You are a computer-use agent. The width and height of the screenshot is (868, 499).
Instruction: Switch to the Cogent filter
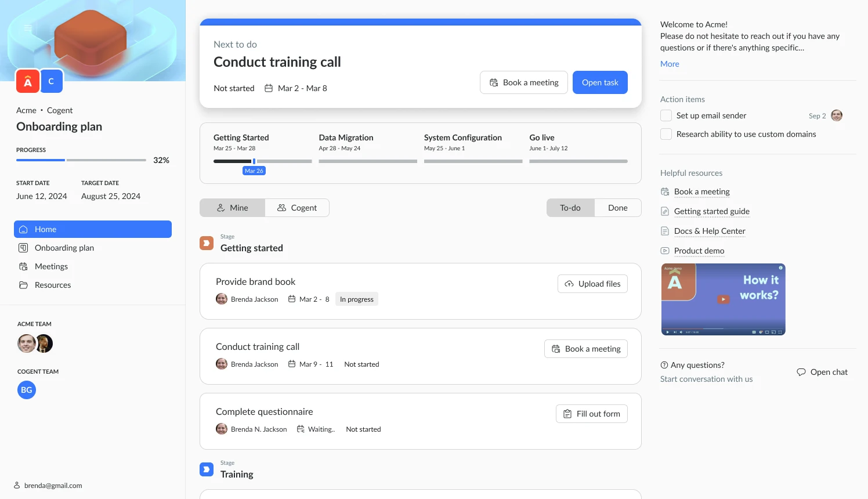[297, 208]
